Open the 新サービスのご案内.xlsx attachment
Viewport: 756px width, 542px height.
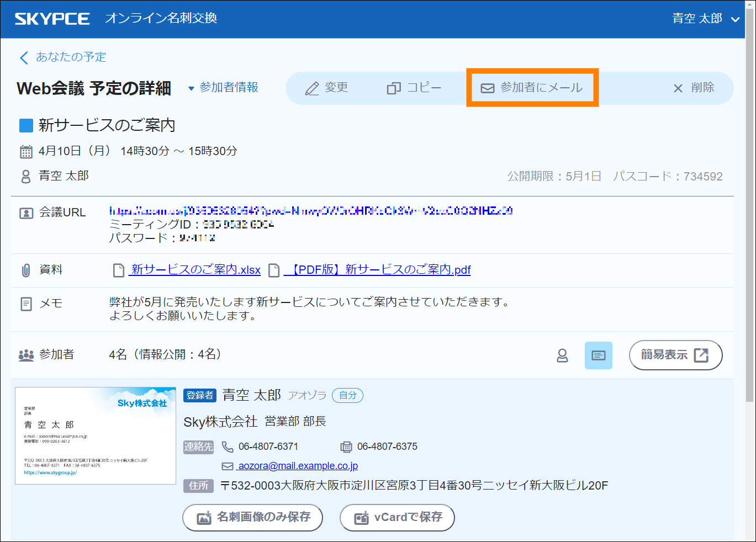pos(195,270)
